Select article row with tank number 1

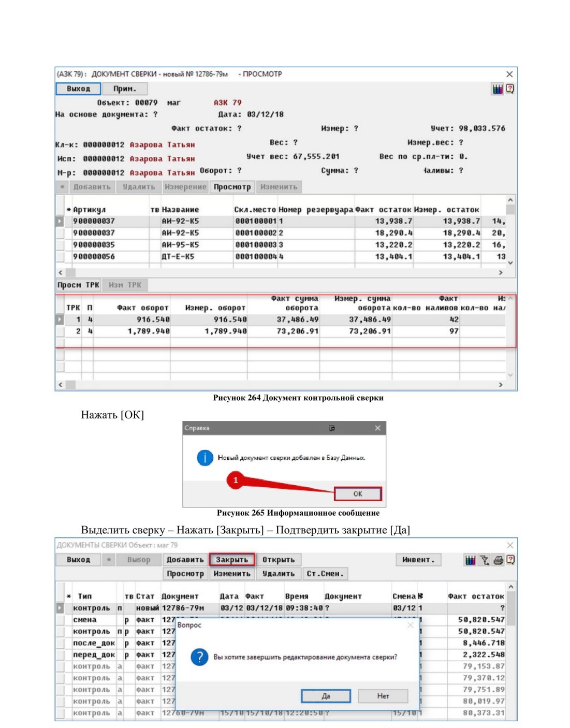click(x=281, y=221)
